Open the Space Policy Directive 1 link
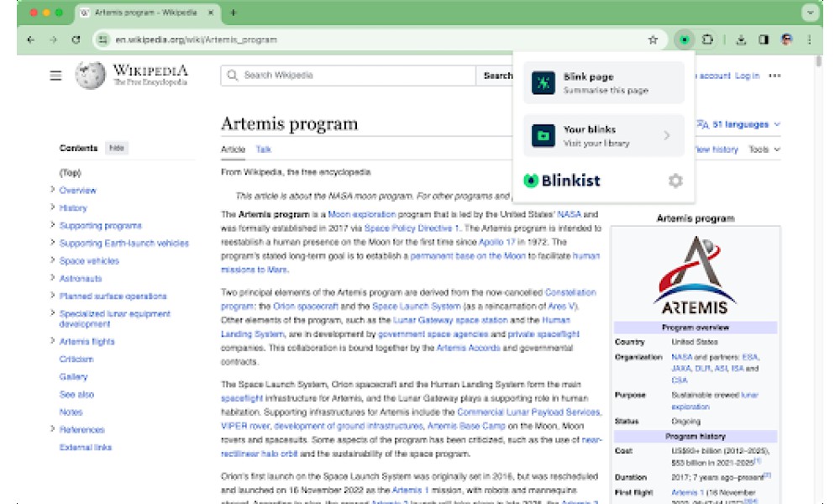The height and width of the screenshot is (504, 840). pos(412,228)
